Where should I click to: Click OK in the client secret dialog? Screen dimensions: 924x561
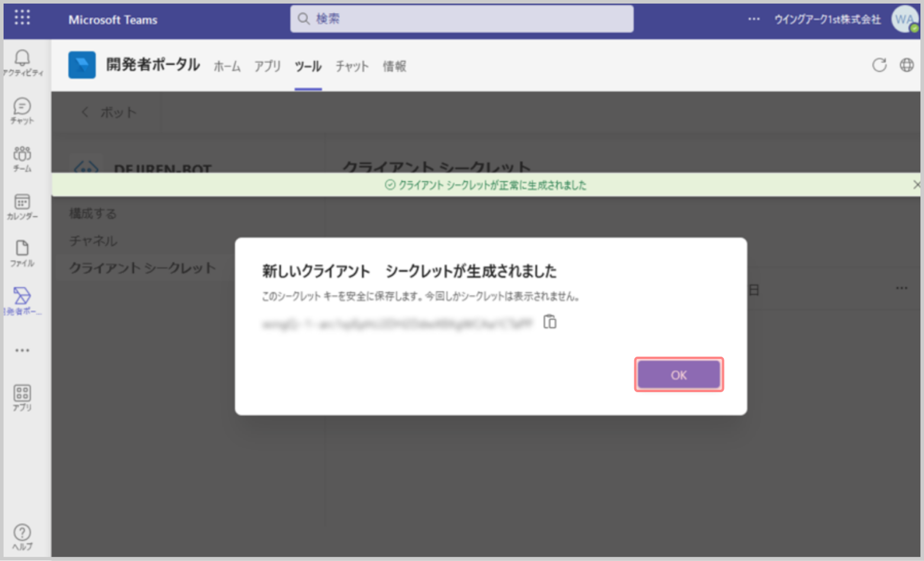pyautogui.click(x=679, y=374)
